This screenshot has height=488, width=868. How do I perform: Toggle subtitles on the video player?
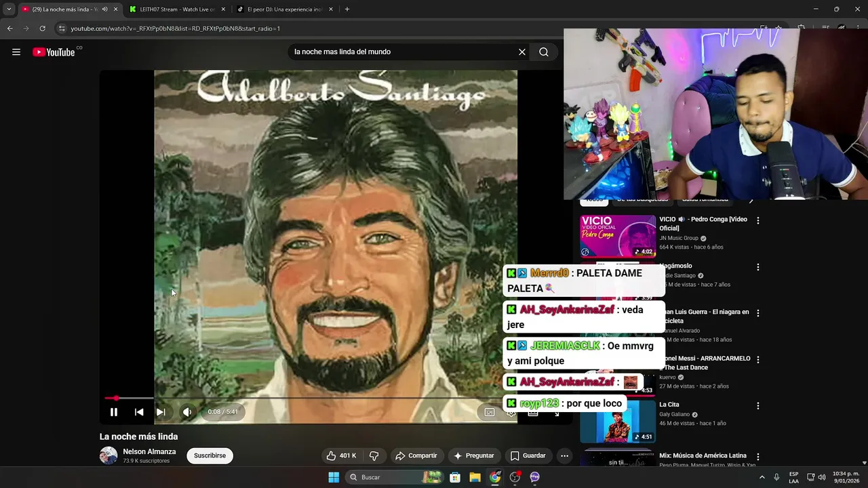(x=490, y=412)
